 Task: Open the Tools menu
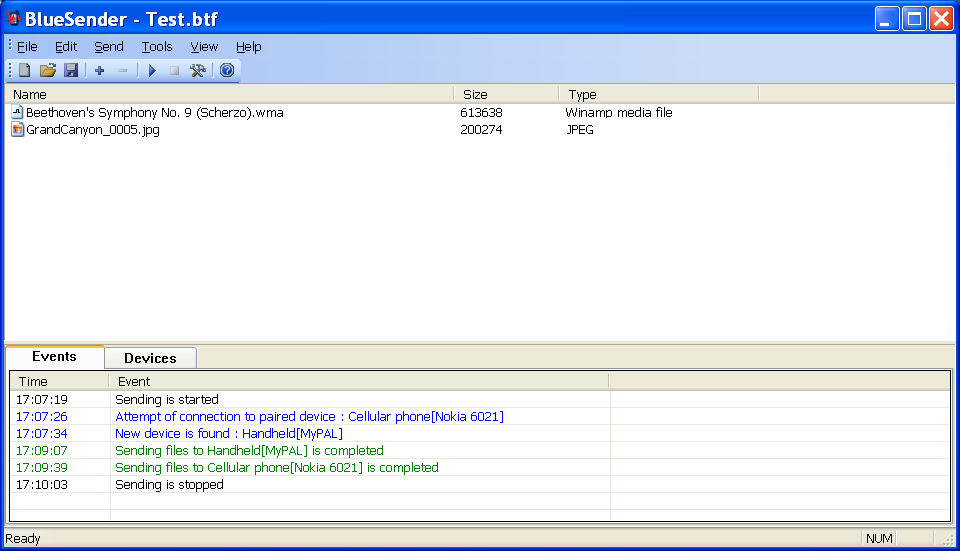pos(157,47)
